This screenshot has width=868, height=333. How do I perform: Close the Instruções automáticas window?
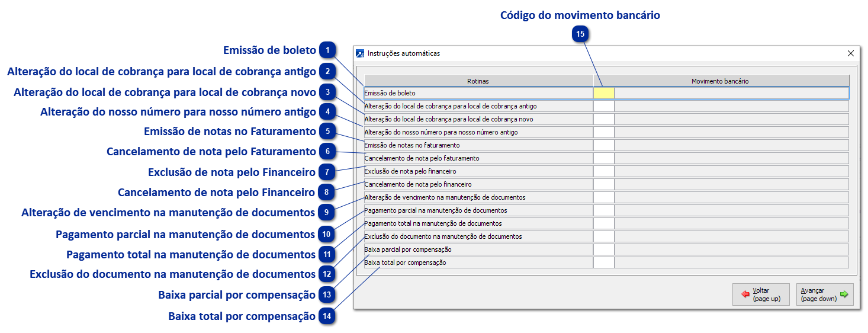click(x=851, y=53)
